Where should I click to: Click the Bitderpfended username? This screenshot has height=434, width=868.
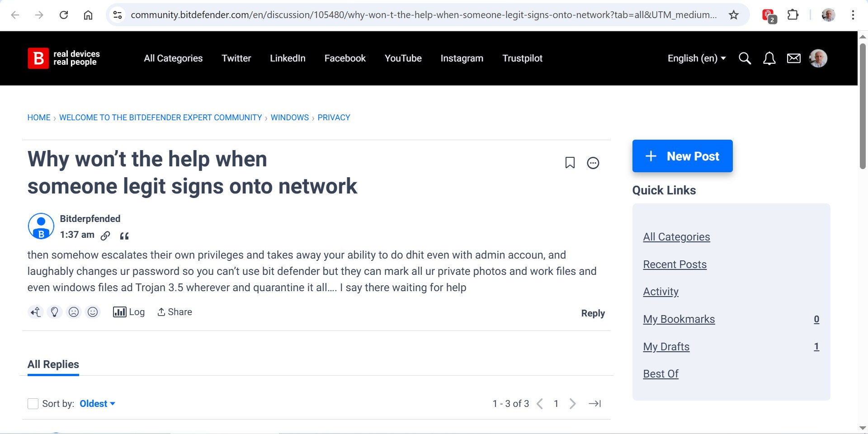(90, 219)
